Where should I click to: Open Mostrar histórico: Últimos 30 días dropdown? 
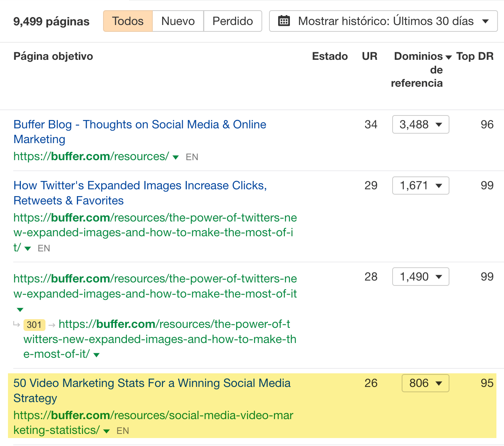click(x=383, y=21)
